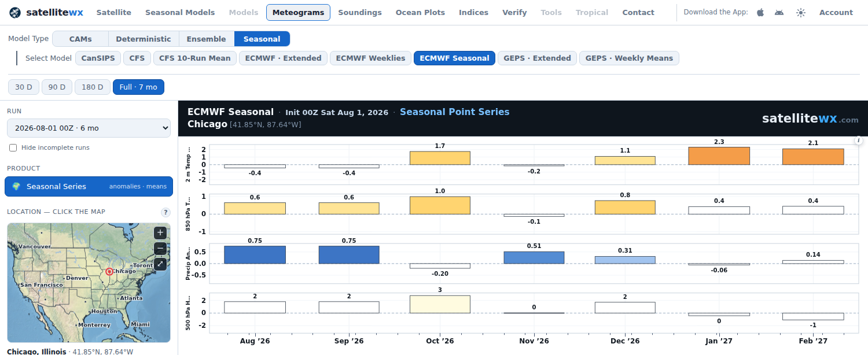Click the Feb '27 axis label

pyautogui.click(x=813, y=341)
